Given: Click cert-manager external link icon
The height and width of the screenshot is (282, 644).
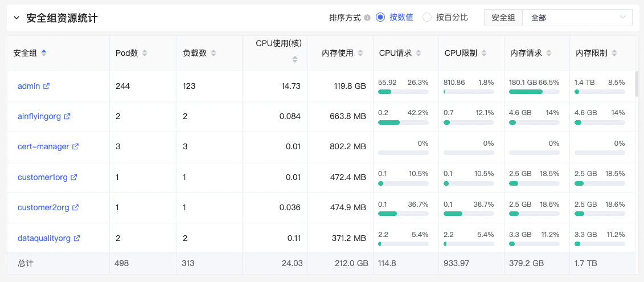Looking at the screenshot, I should pos(76,146).
